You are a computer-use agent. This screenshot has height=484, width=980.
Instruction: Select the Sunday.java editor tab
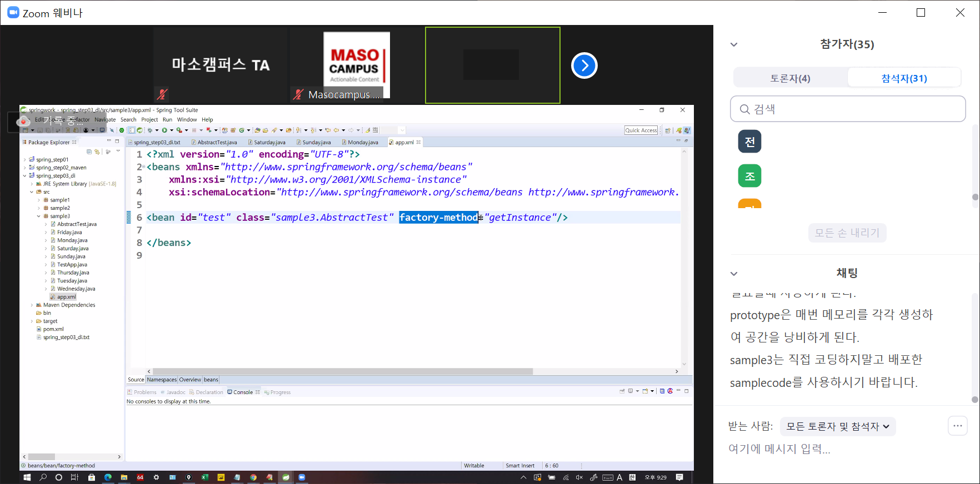coord(316,143)
